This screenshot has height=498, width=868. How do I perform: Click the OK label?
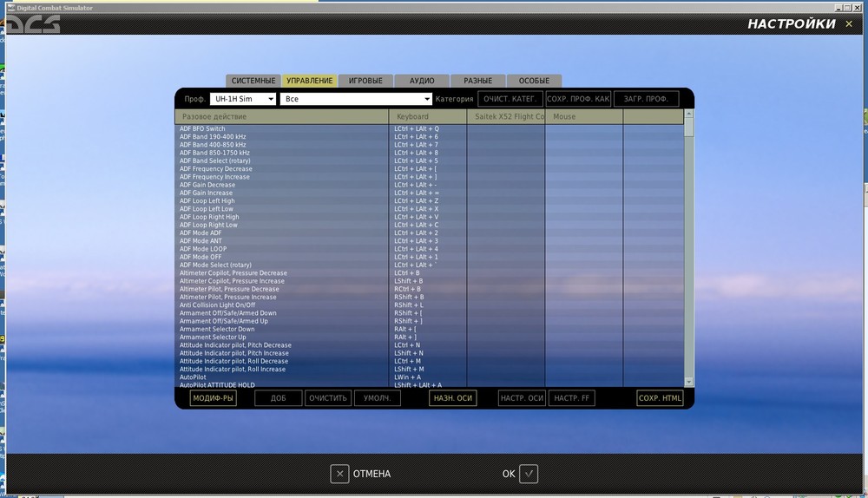click(509, 474)
